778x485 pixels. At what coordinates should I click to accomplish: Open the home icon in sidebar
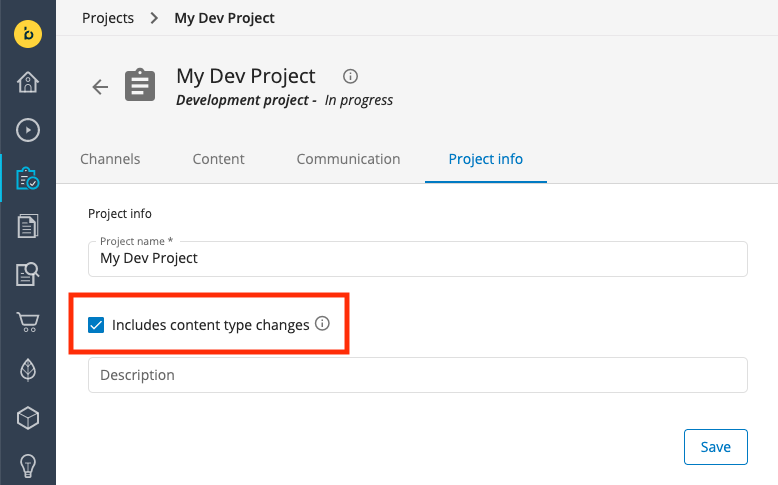pyautogui.click(x=28, y=82)
